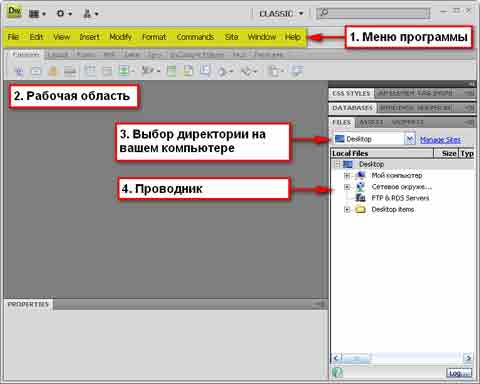Screen dimensions: 480x384
Task: Open the Commands menu
Action: [x=195, y=37]
